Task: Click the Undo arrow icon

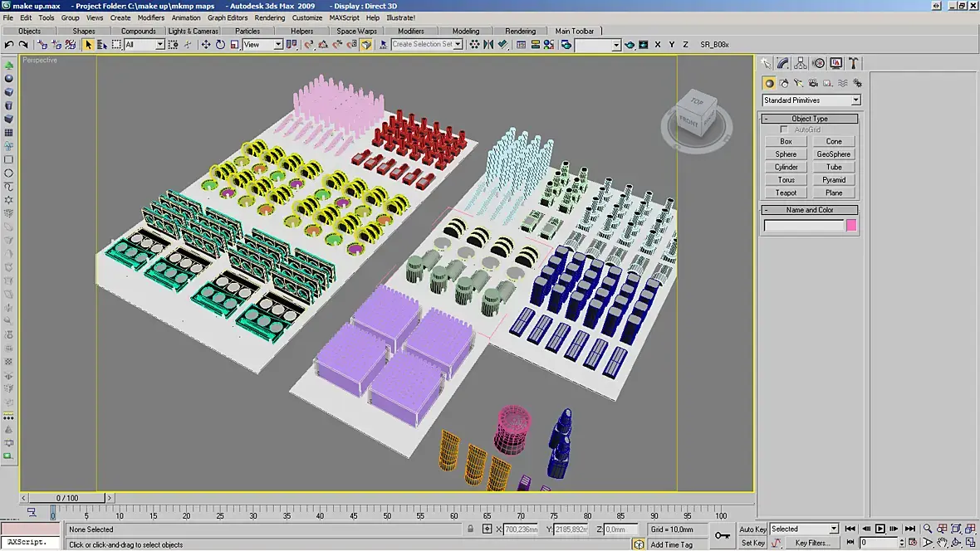Action: coord(9,44)
